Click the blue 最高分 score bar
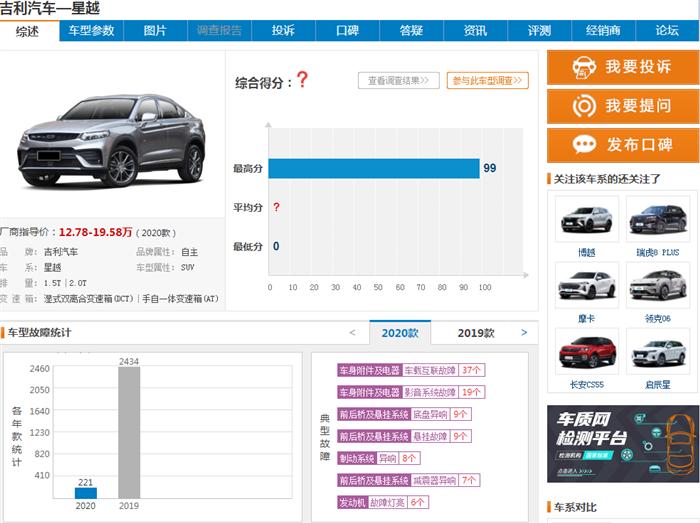Image resolution: width=700 pixels, height=523 pixels. (x=374, y=169)
